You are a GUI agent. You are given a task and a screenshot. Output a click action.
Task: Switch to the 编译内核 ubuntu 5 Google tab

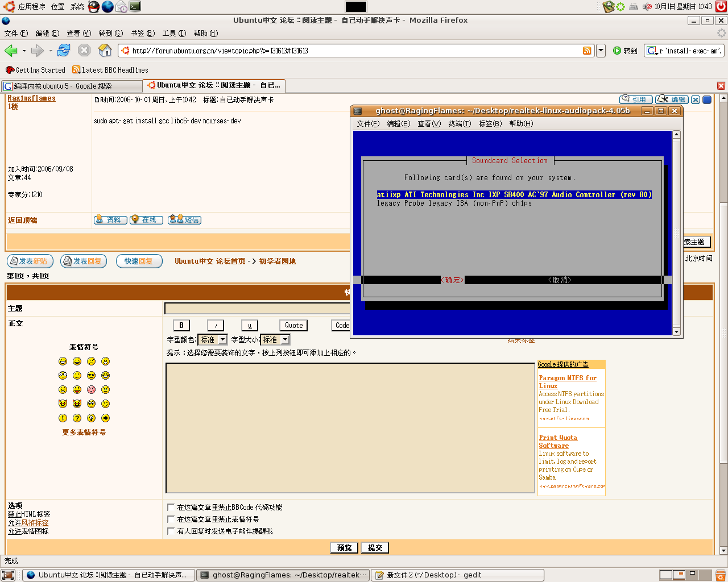click(72, 86)
